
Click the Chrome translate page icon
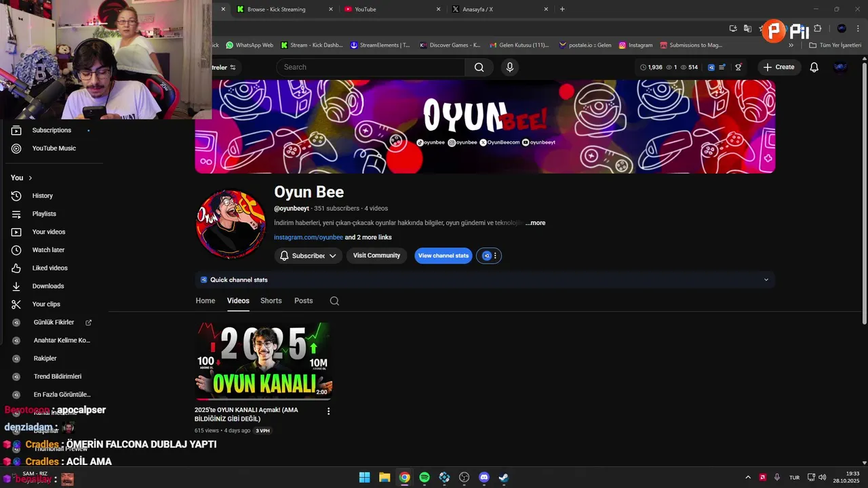click(747, 28)
